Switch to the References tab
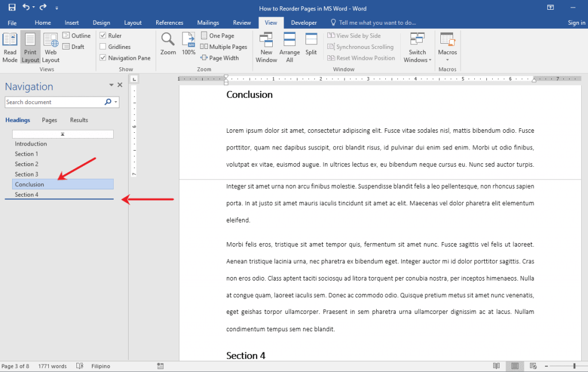 click(169, 22)
